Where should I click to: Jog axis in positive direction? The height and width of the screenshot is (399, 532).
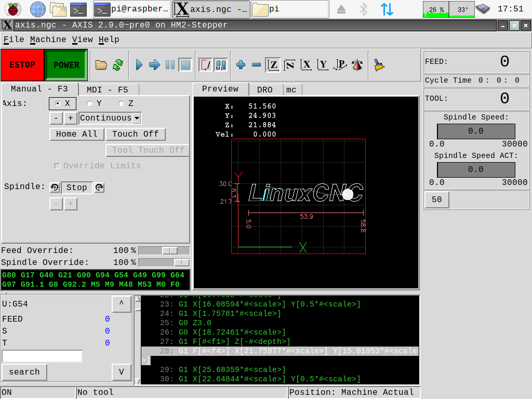tap(71, 118)
